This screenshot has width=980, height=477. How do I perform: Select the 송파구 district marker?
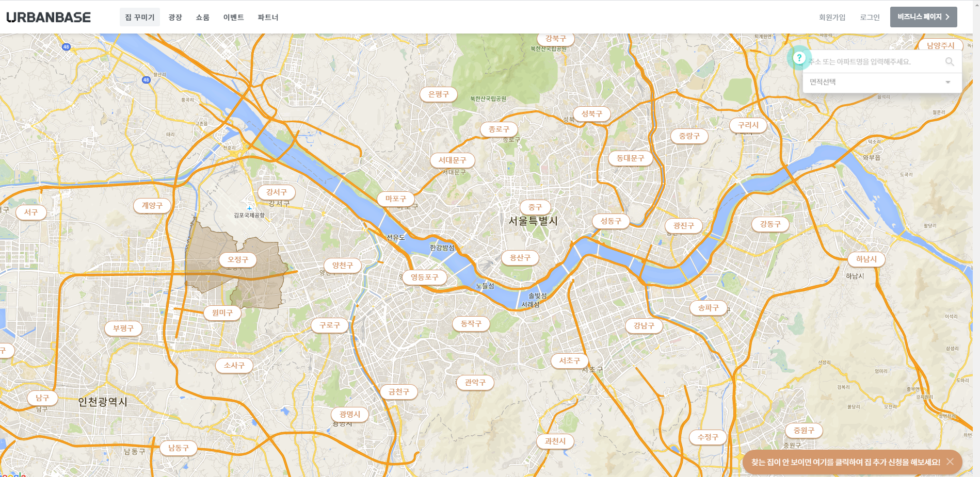(x=709, y=308)
